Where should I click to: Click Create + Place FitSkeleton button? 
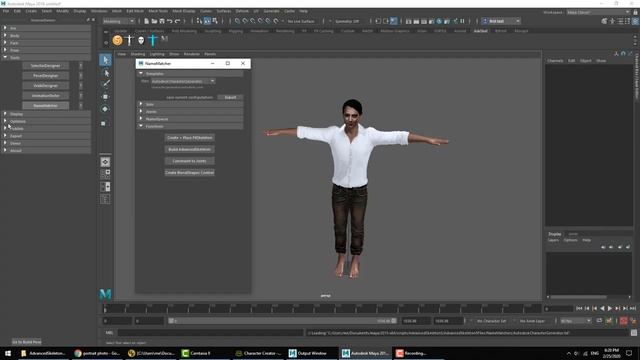click(x=189, y=138)
